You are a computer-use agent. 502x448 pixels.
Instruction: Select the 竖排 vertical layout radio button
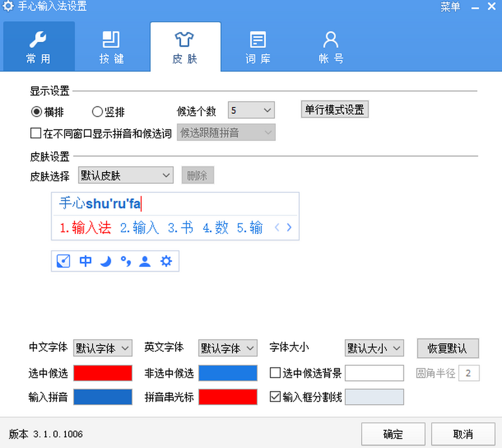[97, 112]
